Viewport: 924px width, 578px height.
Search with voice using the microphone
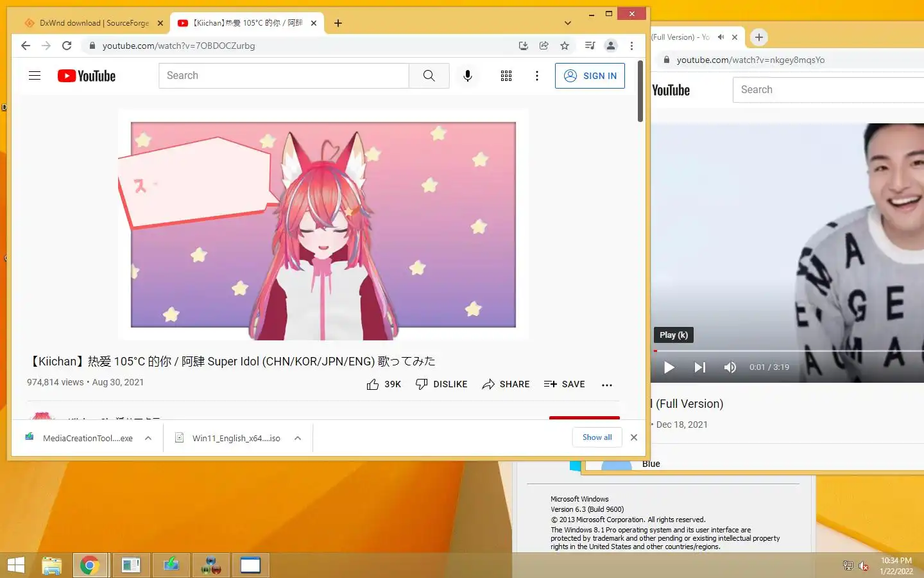point(468,76)
